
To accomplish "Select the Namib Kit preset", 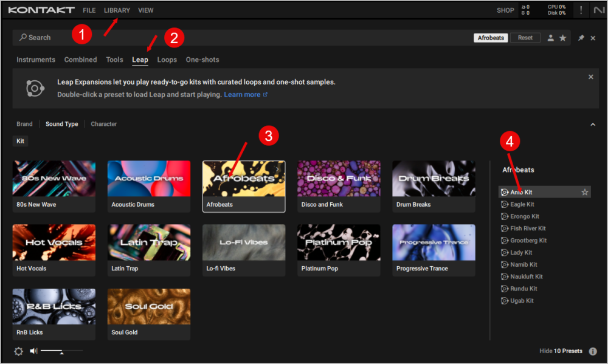I will pyautogui.click(x=523, y=264).
